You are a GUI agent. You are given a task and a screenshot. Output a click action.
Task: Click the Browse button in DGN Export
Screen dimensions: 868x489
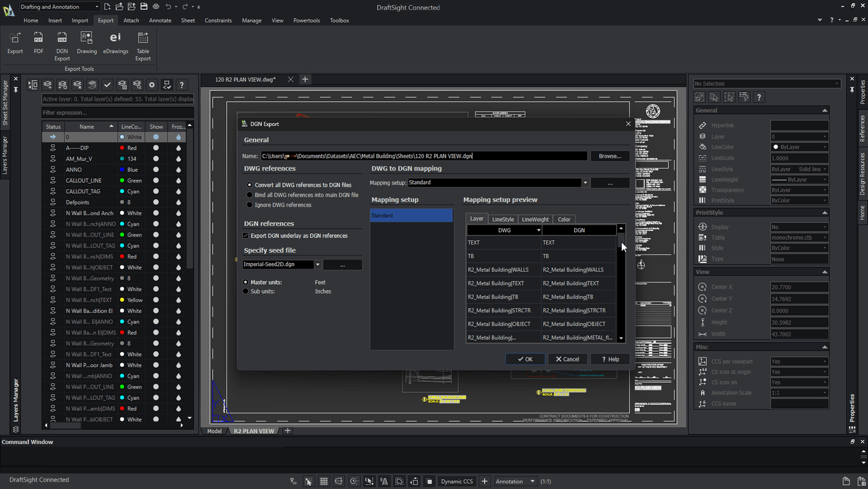610,156
